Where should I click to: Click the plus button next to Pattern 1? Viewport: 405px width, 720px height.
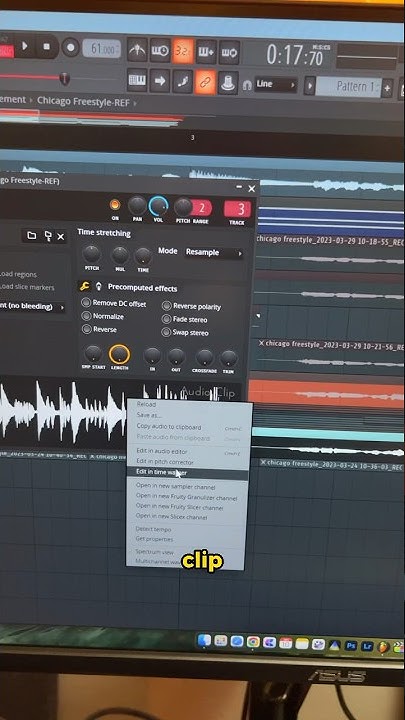coord(388,88)
